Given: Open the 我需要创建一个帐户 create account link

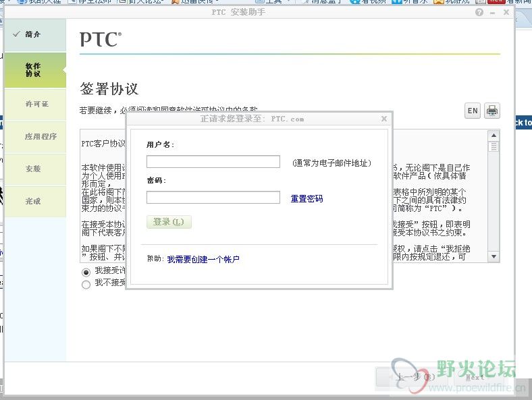Looking at the screenshot, I should tap(203, 259).
